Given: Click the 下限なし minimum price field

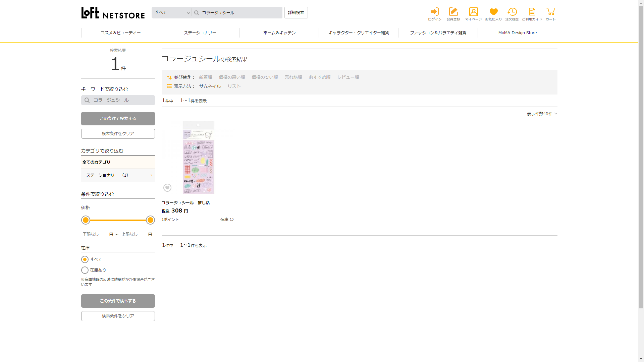Looking at the screenshot, I should (x=94, y=234).
